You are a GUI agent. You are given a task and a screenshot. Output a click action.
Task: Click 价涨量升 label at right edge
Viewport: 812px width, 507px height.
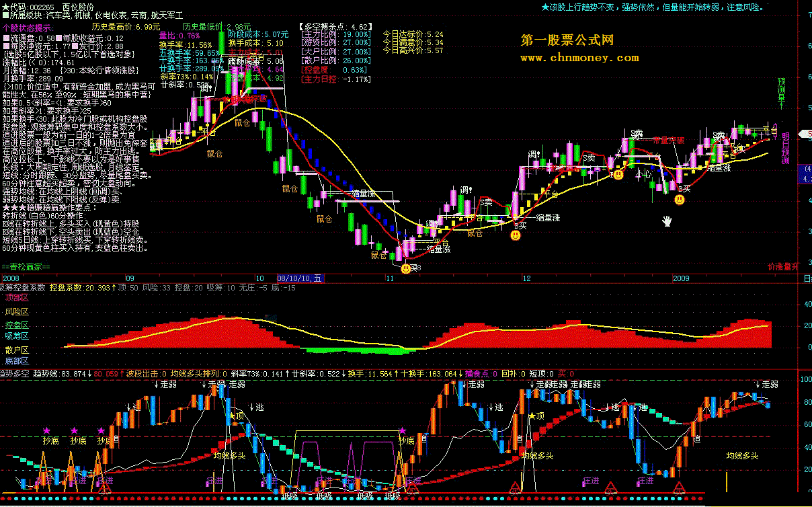click(x=783, y=266)
